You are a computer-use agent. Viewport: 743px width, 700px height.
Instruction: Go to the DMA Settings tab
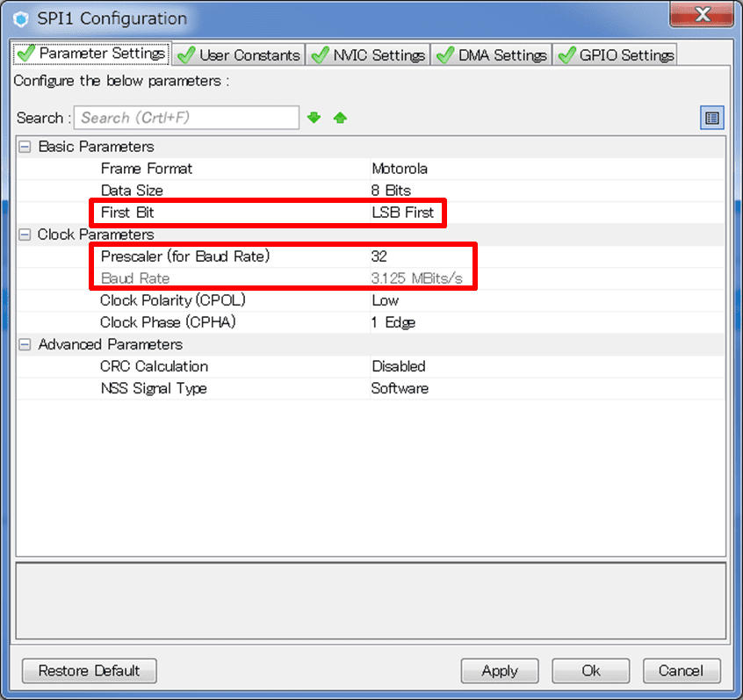point(493,54)
